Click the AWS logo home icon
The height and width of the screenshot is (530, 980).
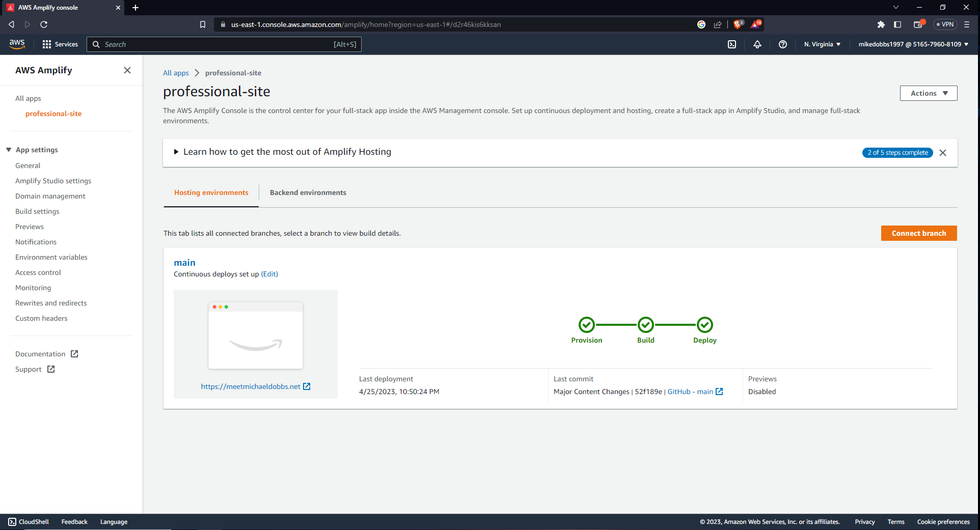[17, 44]
